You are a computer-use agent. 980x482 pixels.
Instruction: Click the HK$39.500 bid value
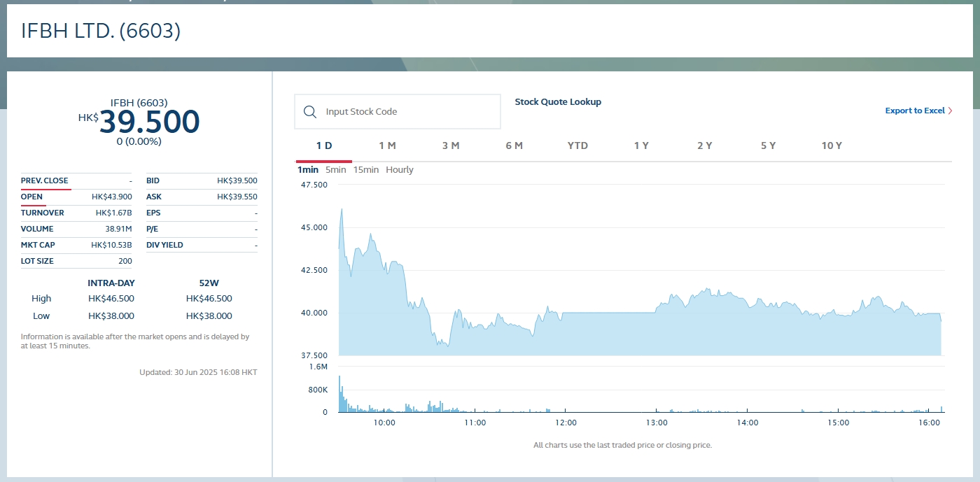coord(237,180)
